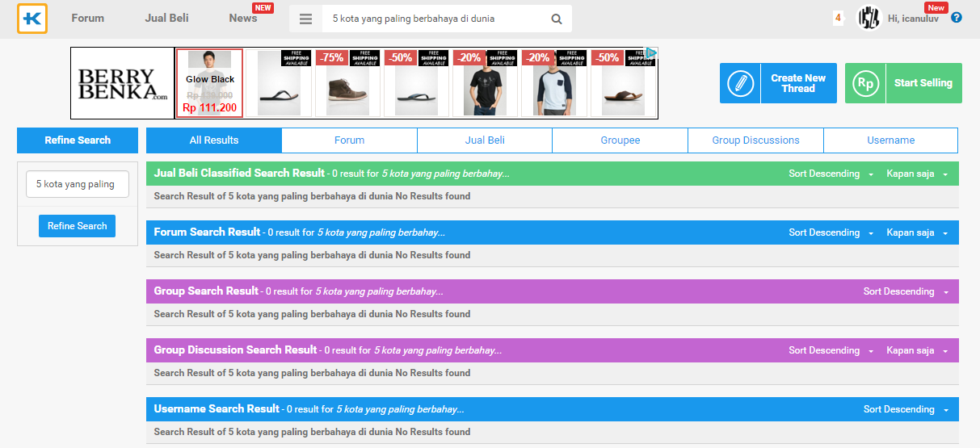Image resolution: width=980 pixels, height=448 pixels.
Task: Open Kapan saja dropdown in Group Discussion results
Action: 917,351
